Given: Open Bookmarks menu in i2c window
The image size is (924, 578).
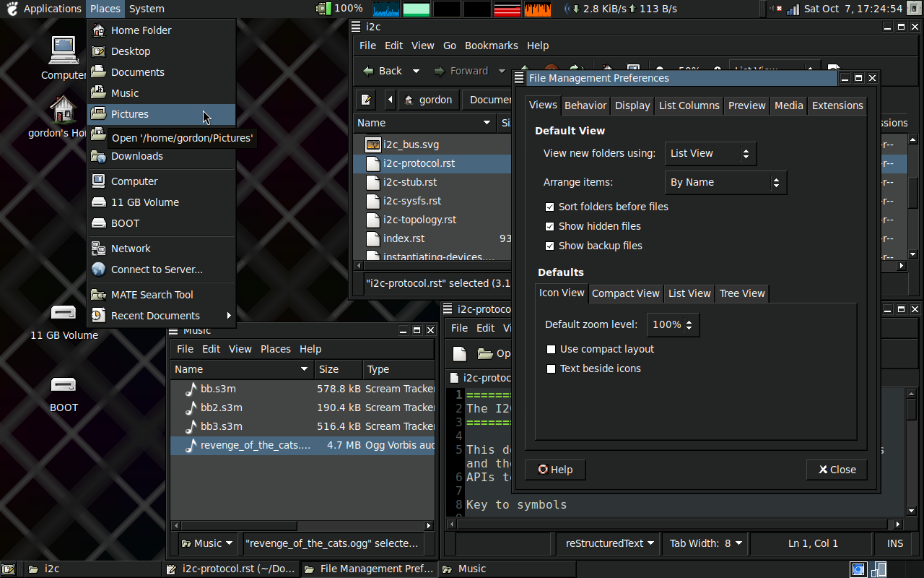Looking at the screenshot, I should coord(492,46).
